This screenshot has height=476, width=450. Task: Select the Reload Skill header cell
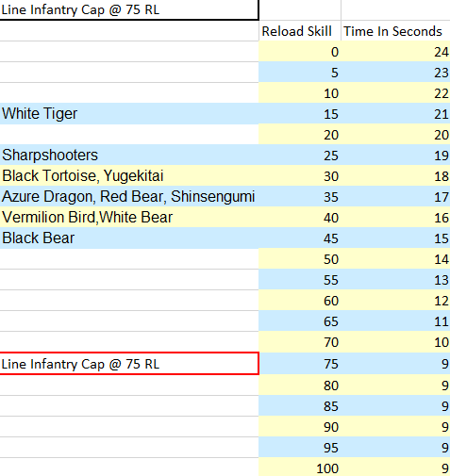tap(300, 31)
